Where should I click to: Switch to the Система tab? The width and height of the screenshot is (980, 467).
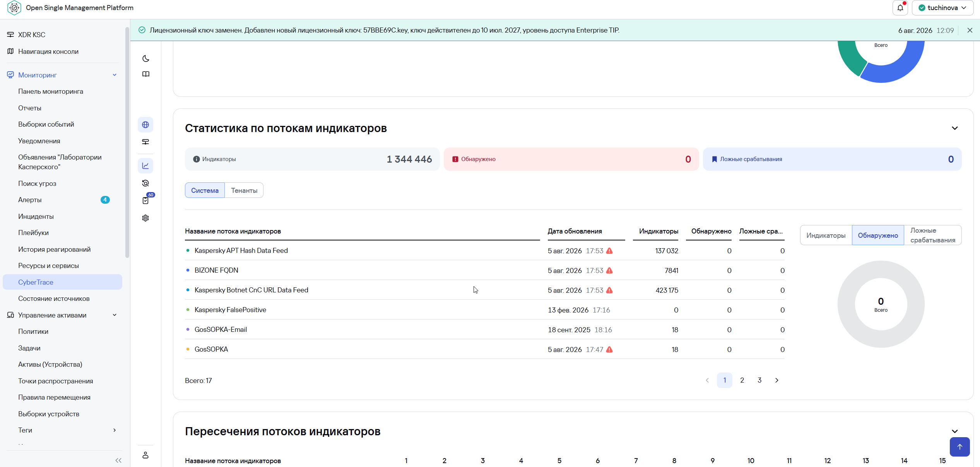pyautogui.click(x=205, y=190)
